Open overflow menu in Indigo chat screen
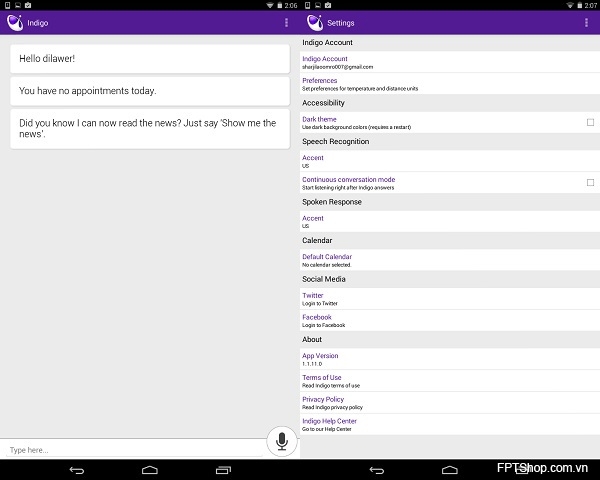The height and width of the screenshot is (480, 600). [x=286, y=23]
